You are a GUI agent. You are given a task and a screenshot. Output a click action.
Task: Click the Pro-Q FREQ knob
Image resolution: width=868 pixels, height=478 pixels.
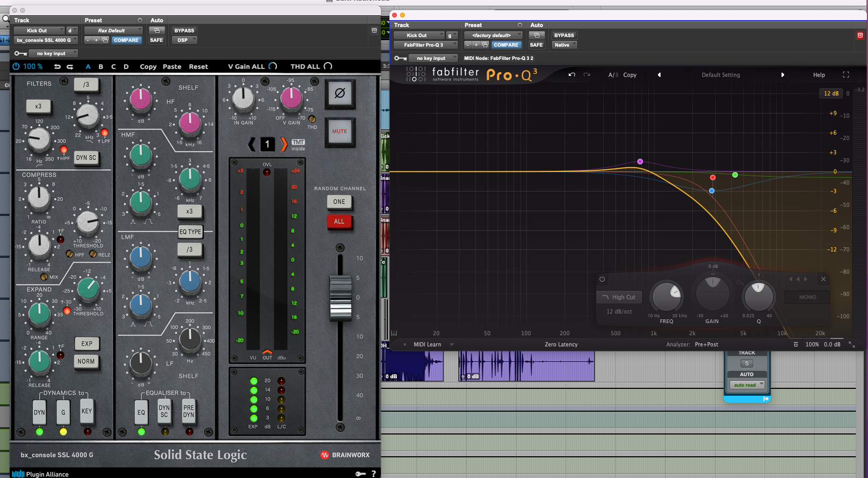click(667, 296)
